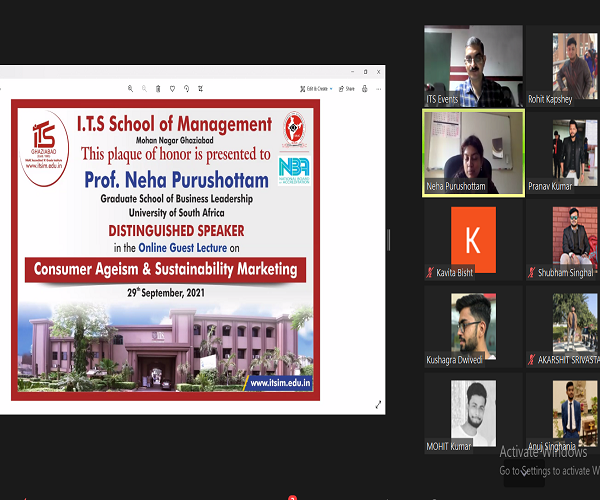Zoom in on the photo
The image size is (600, 500).
coord(130,89)
